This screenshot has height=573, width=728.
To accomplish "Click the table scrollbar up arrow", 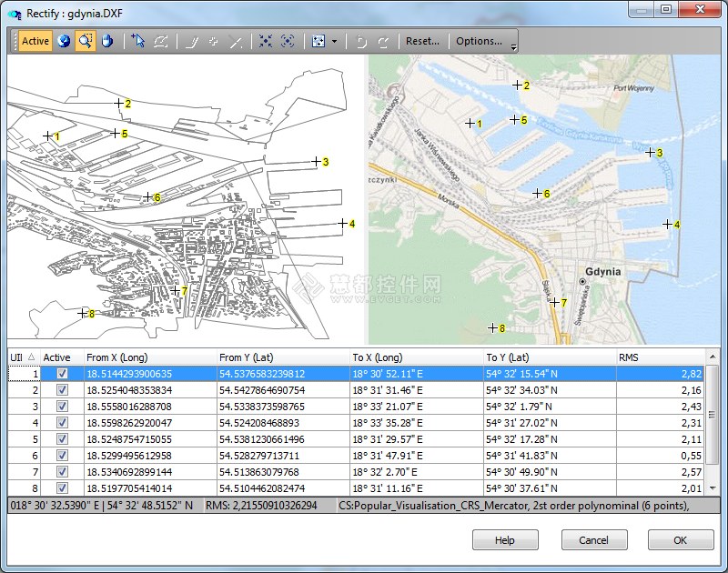I will click(x=713, y=357).
